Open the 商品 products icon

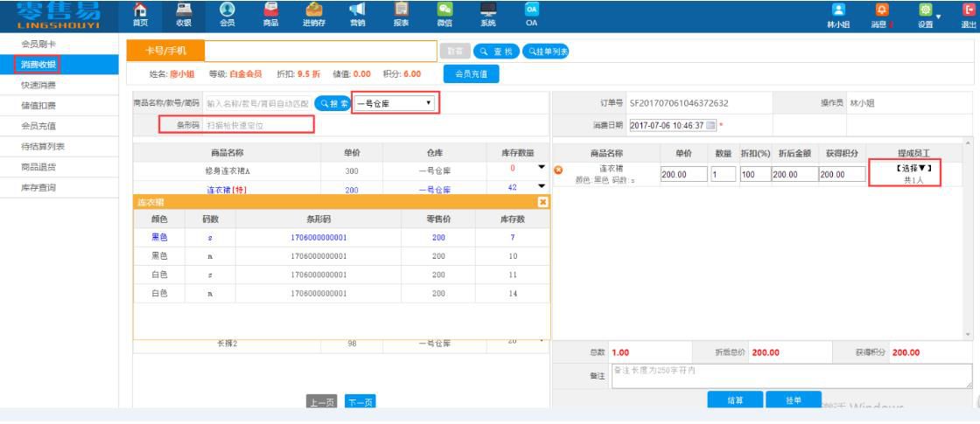(270, 14)
